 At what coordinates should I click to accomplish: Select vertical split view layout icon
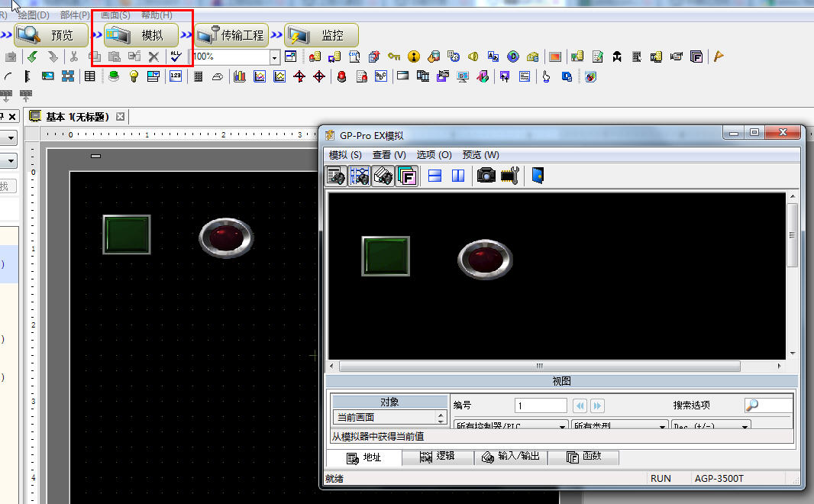click(458, 176)
